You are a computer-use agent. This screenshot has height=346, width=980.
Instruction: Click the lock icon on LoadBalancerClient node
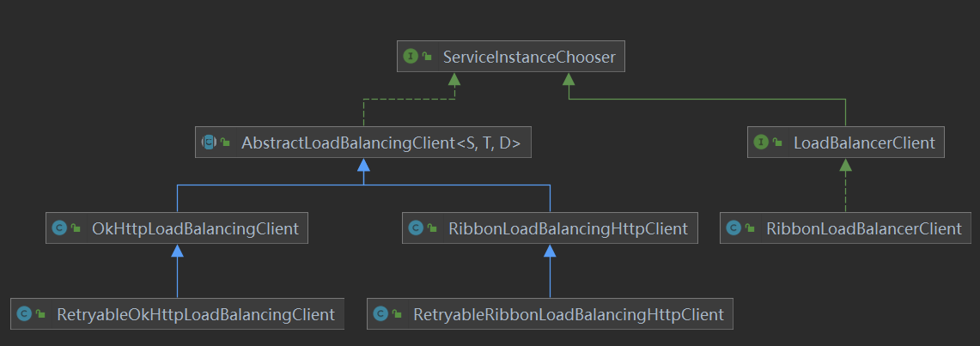pyautogui.click(x=777, y=143)
